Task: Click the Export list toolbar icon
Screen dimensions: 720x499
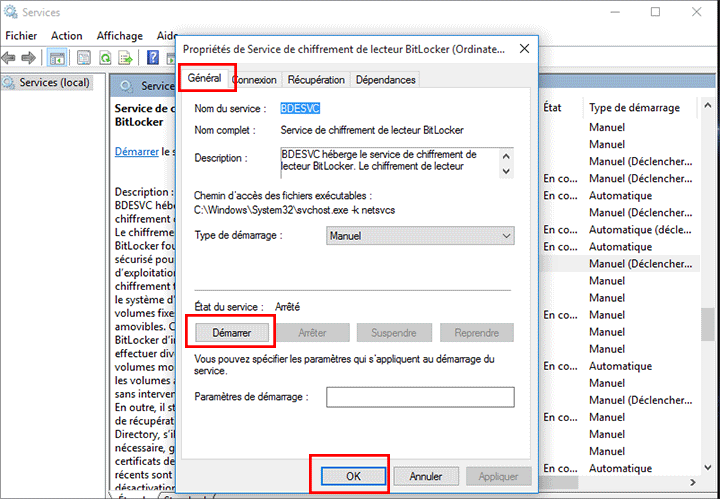Action: click(x=125, y=58)
